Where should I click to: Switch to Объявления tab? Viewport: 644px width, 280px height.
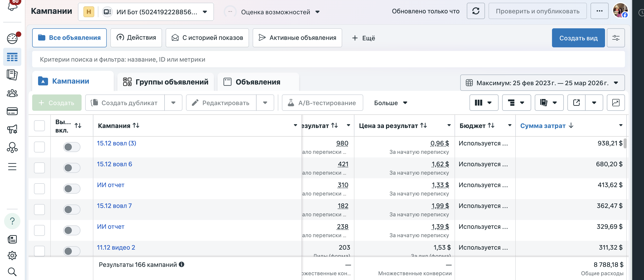258,82
